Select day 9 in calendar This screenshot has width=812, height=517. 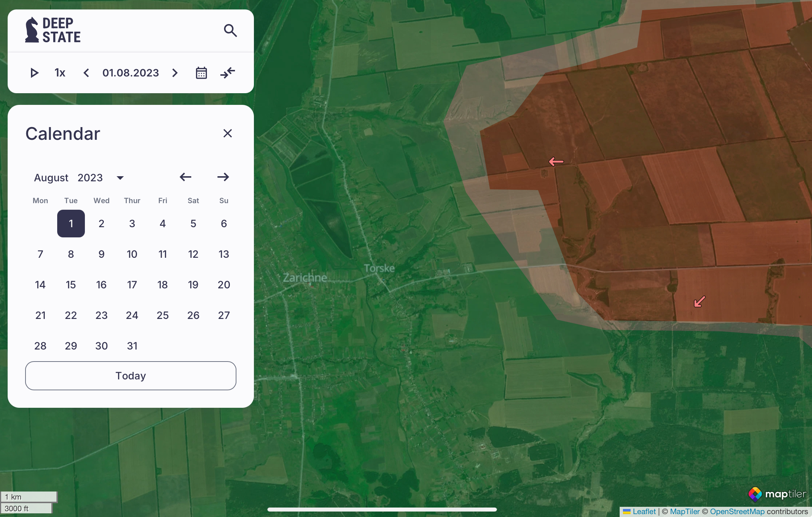(x=102, y=254)
